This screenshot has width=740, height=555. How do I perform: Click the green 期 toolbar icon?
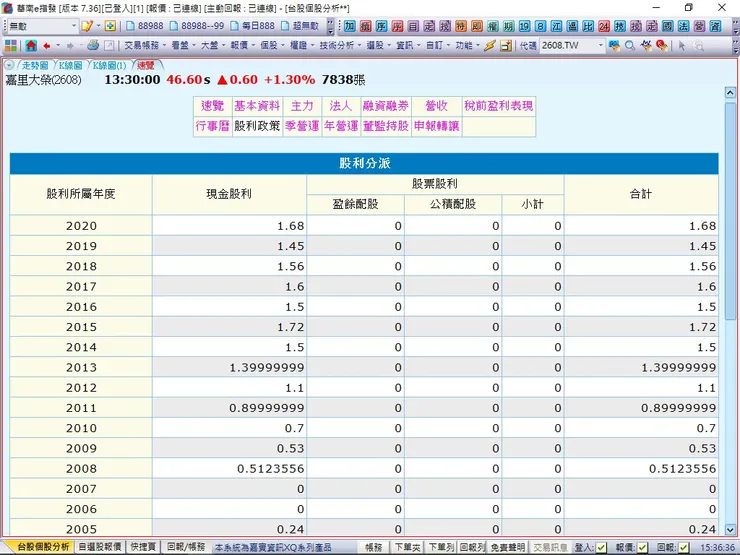point(508,26)
